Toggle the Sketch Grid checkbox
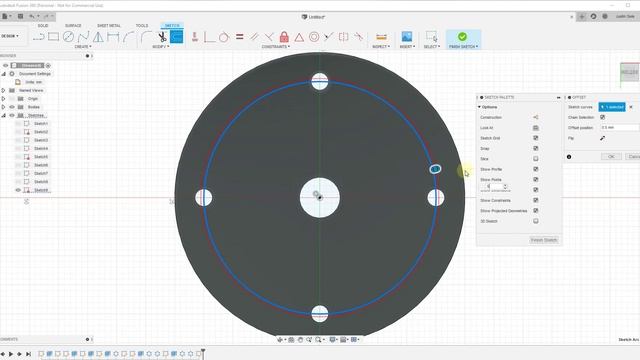The height and width of the screenshot is (360, 640). pyautogui.click(x=536, y=138)
